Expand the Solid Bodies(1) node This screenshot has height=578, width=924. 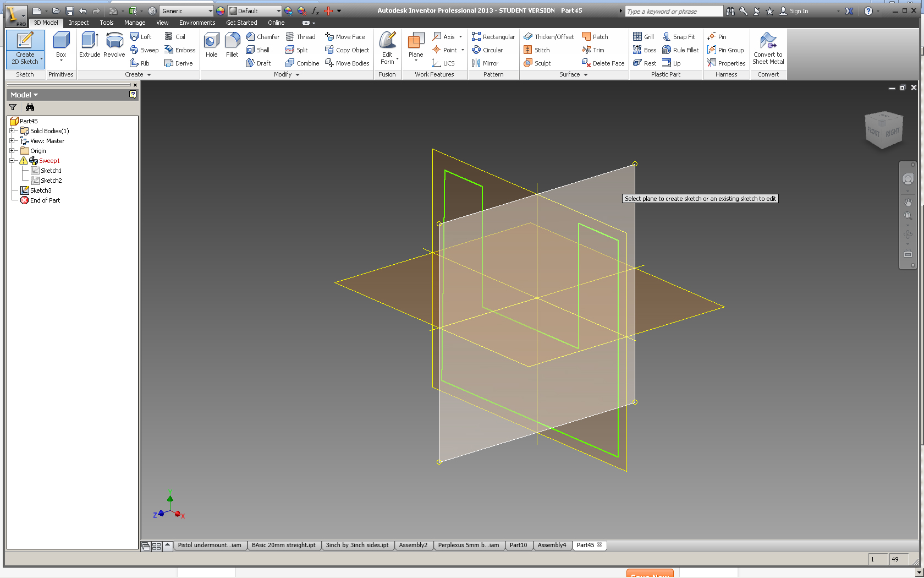(x=12, y=131)
